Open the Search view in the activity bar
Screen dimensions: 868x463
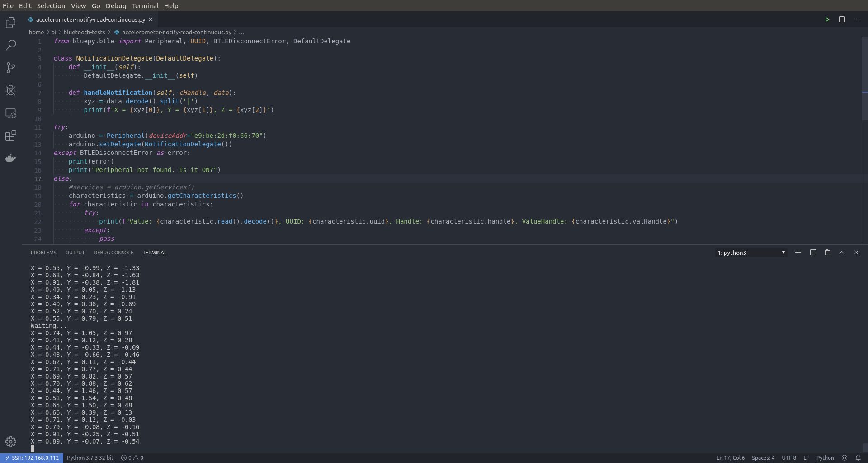[11, 45]
